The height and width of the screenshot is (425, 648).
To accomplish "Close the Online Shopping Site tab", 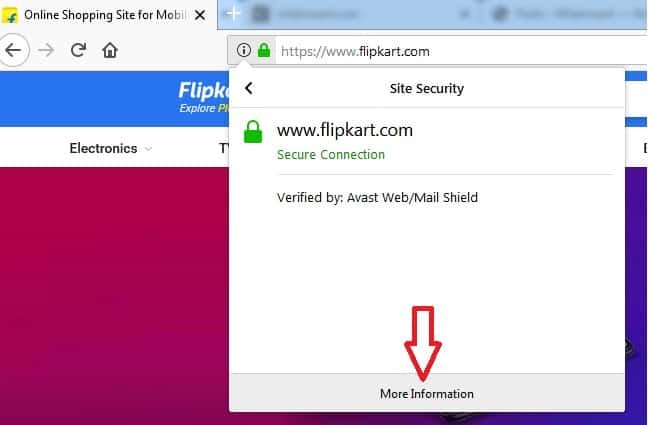I will pos(200,15).
